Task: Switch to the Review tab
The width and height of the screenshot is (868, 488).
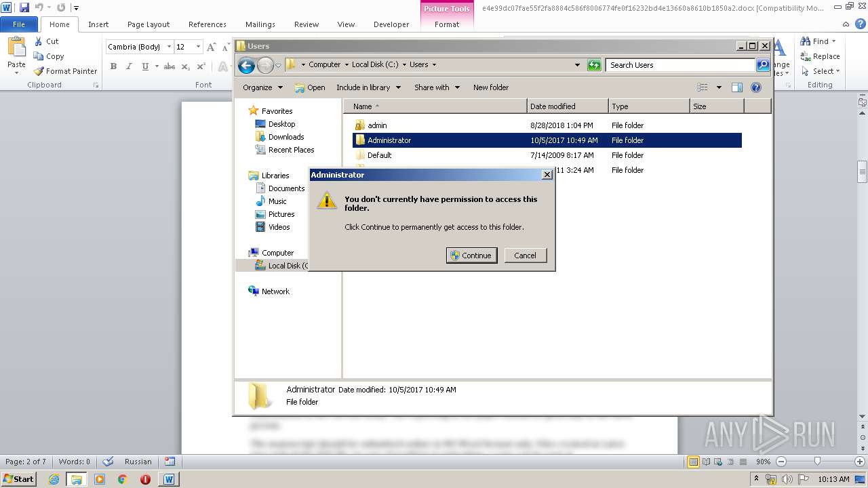Action: tap(307, 24)
